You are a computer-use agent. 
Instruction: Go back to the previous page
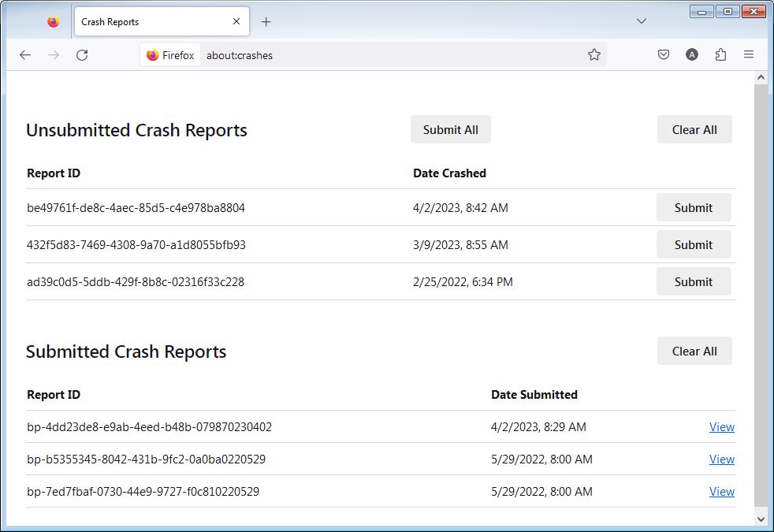(25, 55)
